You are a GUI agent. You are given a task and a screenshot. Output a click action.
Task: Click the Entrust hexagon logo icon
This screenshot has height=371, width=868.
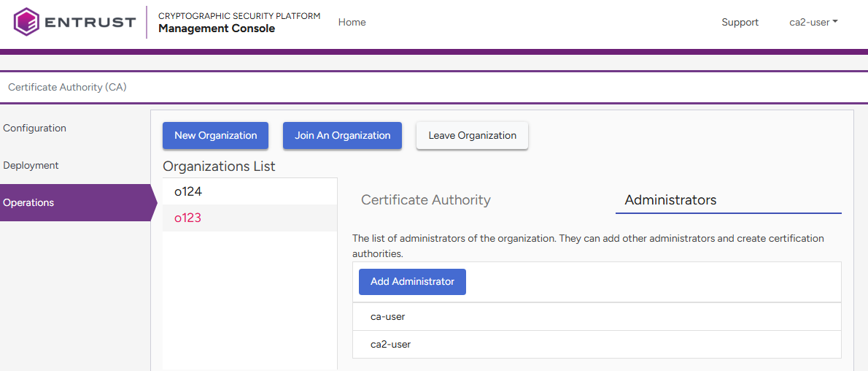[26, 22]
